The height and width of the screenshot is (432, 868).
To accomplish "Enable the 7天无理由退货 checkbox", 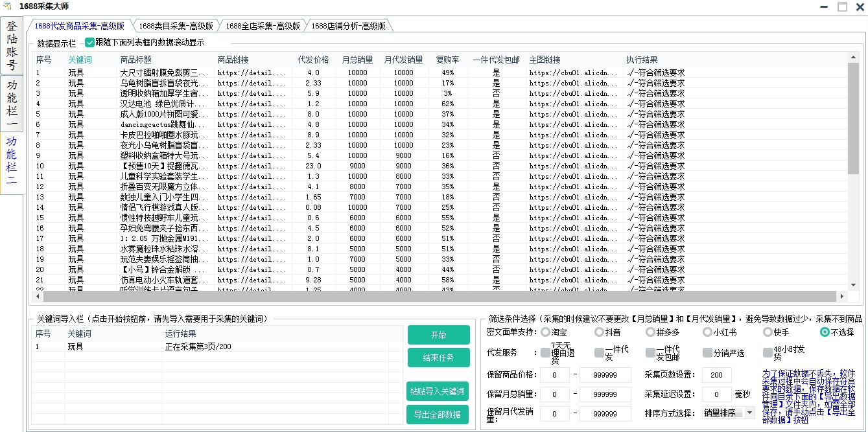I will (545, 353).
